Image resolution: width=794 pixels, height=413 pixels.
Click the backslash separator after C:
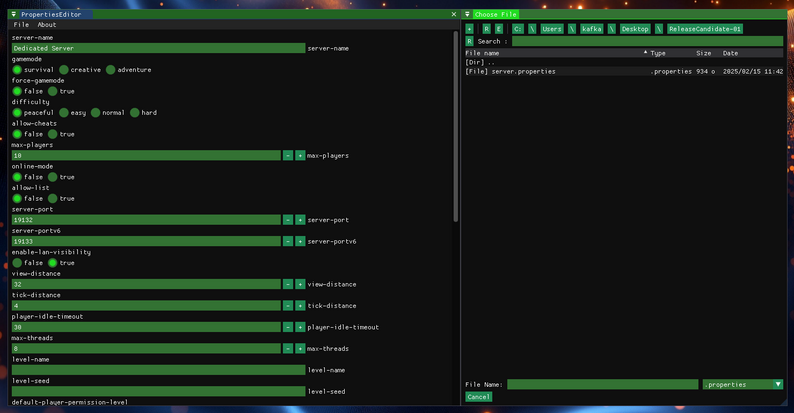click(532, 29)
